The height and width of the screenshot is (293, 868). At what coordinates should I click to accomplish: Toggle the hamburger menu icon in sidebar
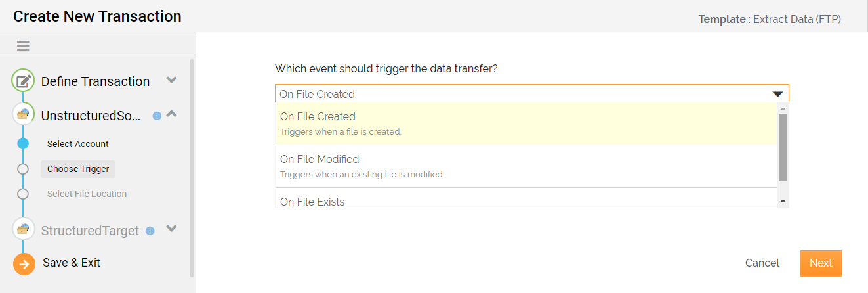(x=23, y=46)
